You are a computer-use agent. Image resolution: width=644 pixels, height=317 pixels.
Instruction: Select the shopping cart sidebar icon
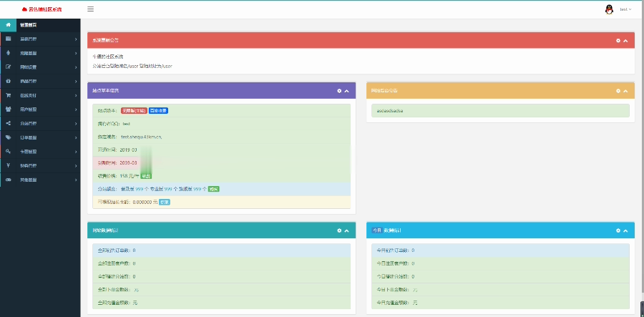[x=8, y=95]
